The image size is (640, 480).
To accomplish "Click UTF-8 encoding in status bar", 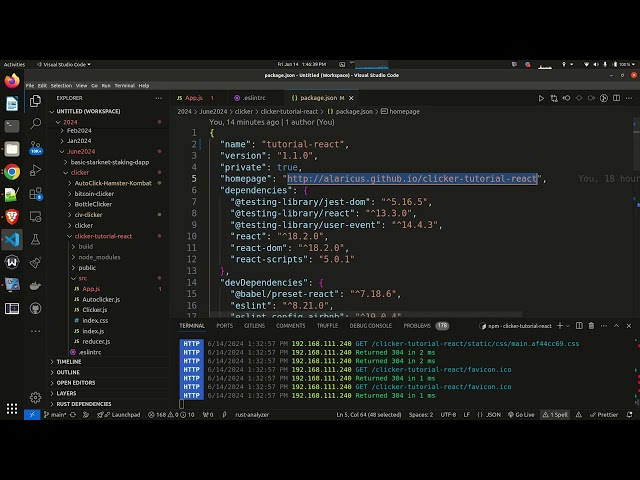I will pos(448,415).
